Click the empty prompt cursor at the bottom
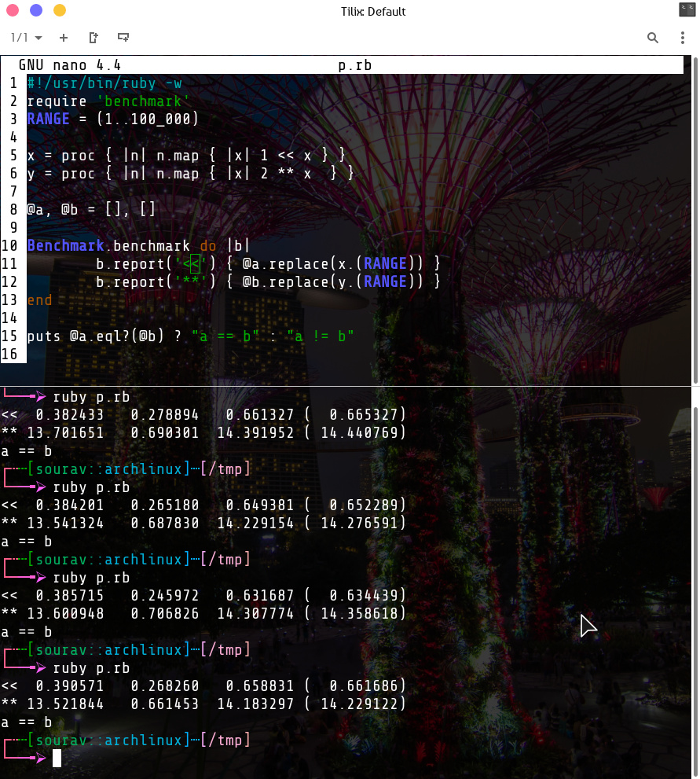Image resolution: width=700 pixels, height=779 pixels. tap(57, 758)
